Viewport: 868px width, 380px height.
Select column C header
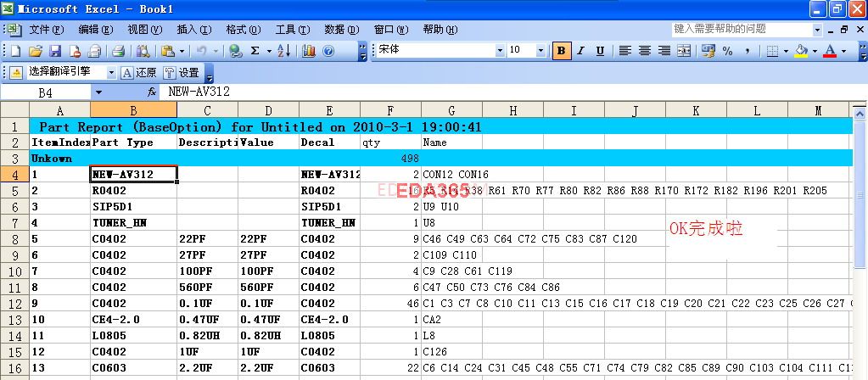click(x=208, y=110)
